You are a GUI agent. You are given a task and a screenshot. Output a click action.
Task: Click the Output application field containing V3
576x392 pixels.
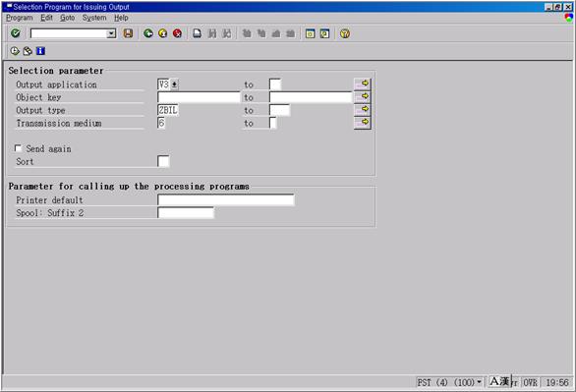pos(163,84)
